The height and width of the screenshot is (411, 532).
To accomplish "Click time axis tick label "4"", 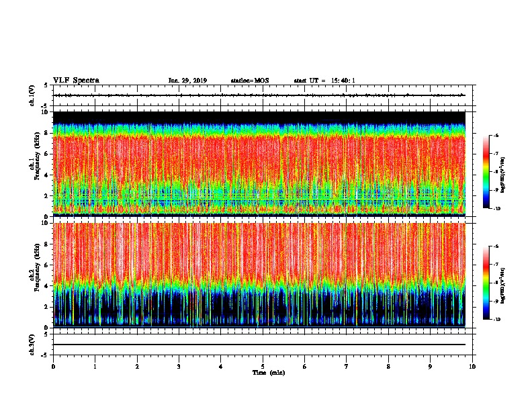I will pyautogui.click(x=221, y=367).
